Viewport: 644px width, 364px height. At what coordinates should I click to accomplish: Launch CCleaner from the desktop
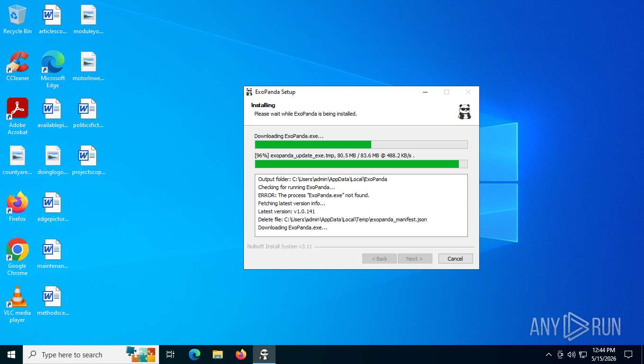18,66
